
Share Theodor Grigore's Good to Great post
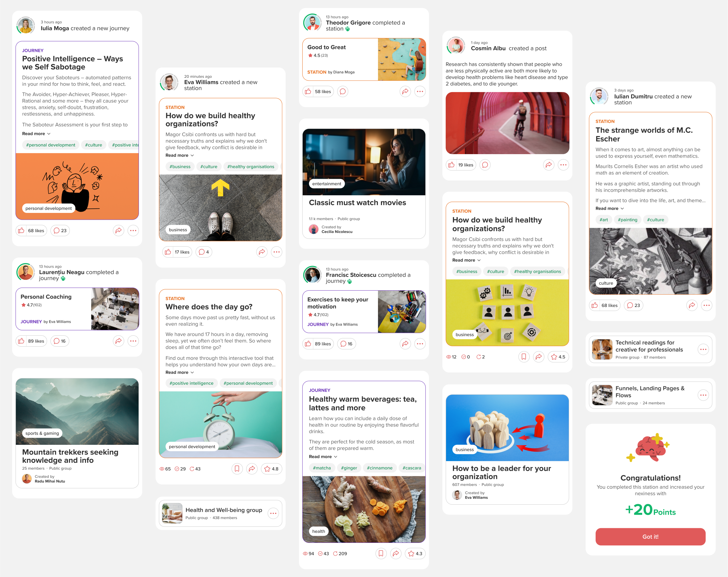pyautogui.click(x=405, y=92)
